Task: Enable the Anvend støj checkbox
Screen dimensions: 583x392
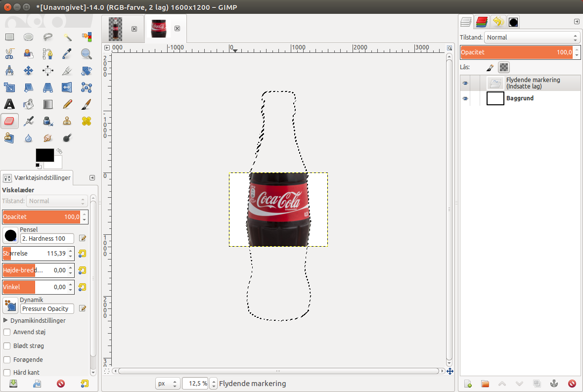Action: 7,332
